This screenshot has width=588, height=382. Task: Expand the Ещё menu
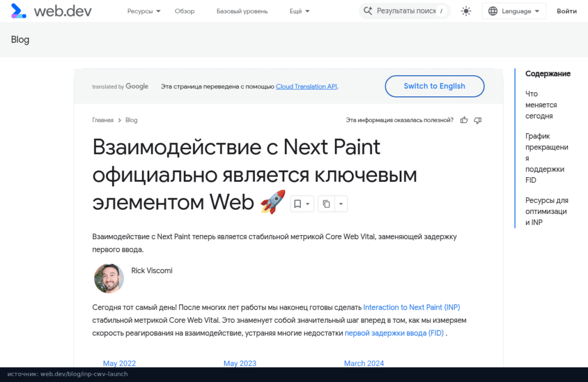pos(299,11)
